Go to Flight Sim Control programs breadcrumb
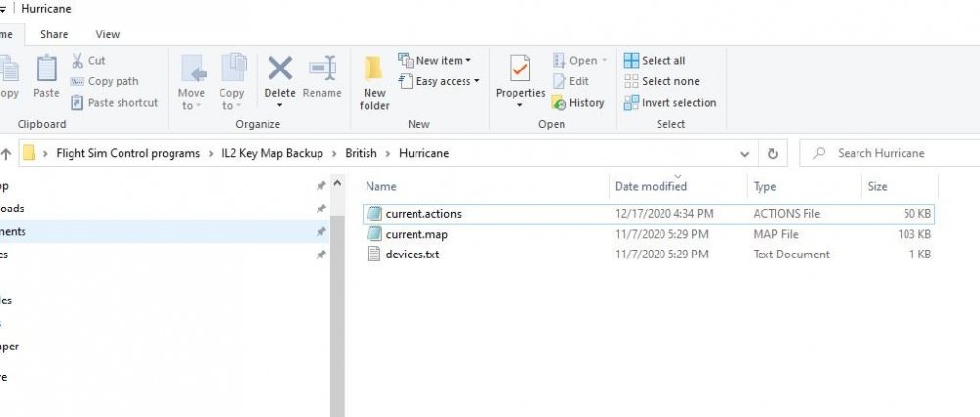The height and width of the screenshot is (417, 980). [128, 153]
